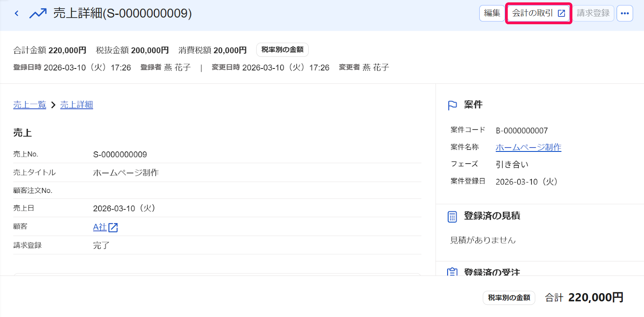Click the 登録済の見積 section heading
644x317 pixels.
coord(492,216)
